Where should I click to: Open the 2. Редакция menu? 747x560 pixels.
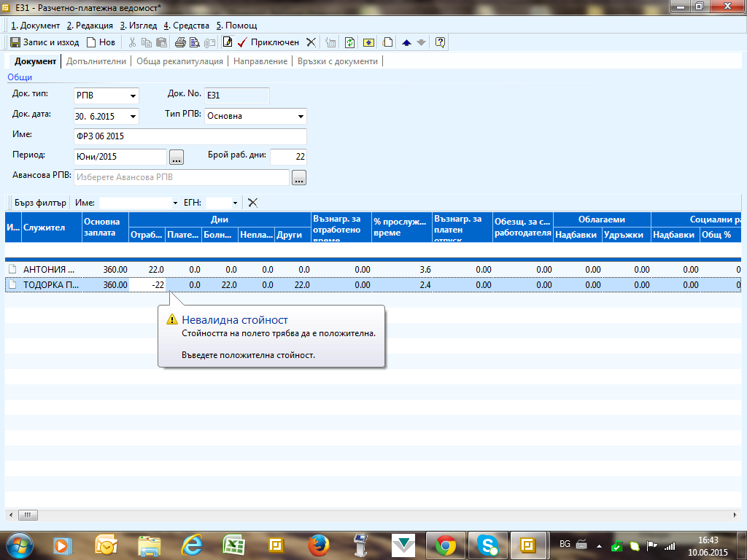pos(90,26)
